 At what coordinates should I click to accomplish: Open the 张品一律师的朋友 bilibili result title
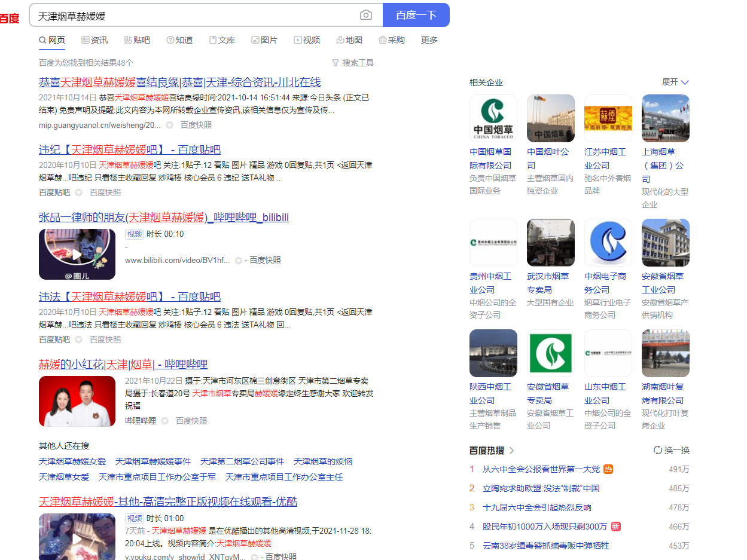pos(164,218)
